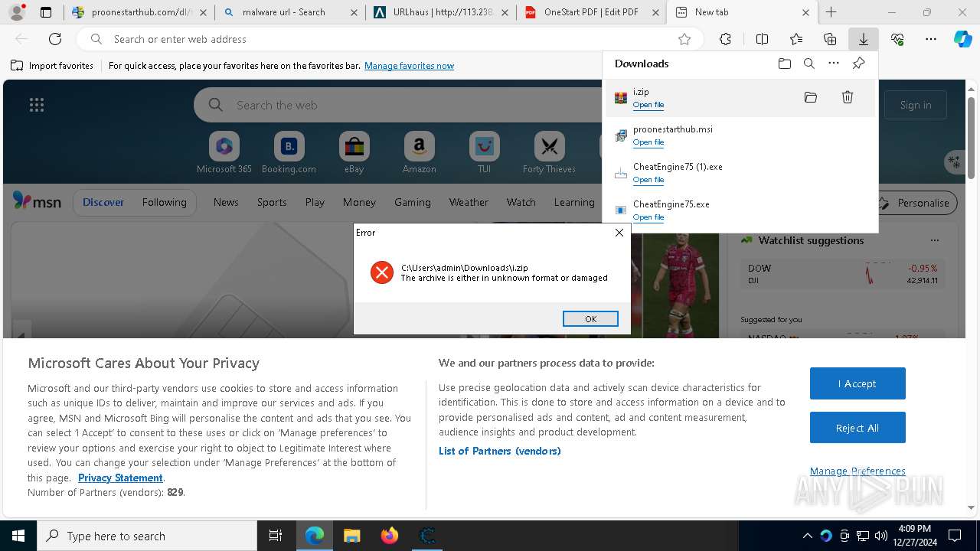Open the Windows Start menu

tap(18, 536)
